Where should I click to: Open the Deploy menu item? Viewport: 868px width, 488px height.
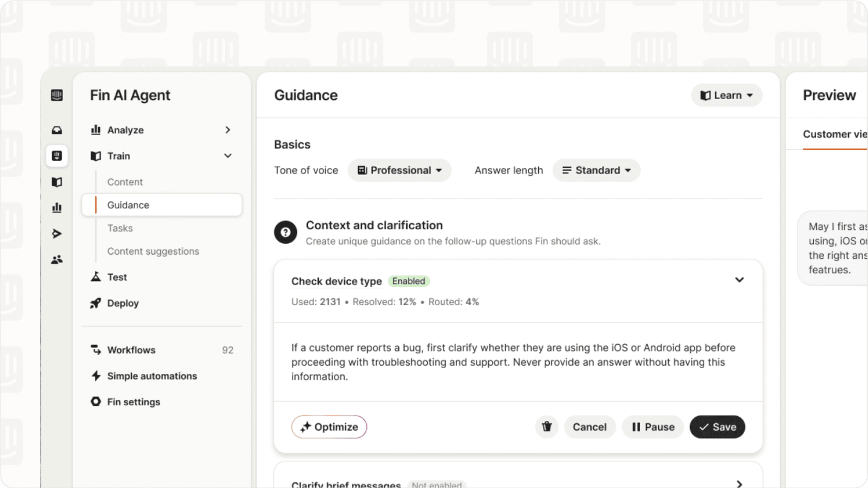point(123,304)
